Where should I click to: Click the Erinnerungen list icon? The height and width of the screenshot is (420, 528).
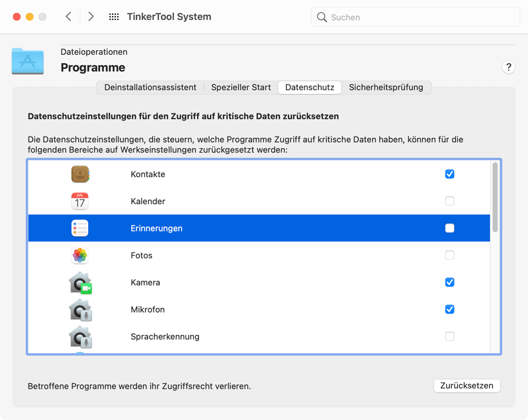pyautogui.click(x=80, y=228)
